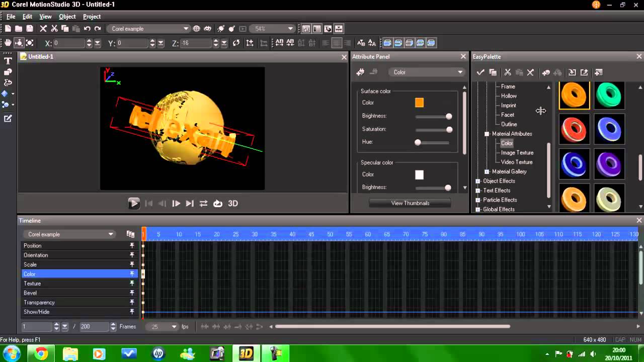Open the HP app in the taskbar

point(158,354)
